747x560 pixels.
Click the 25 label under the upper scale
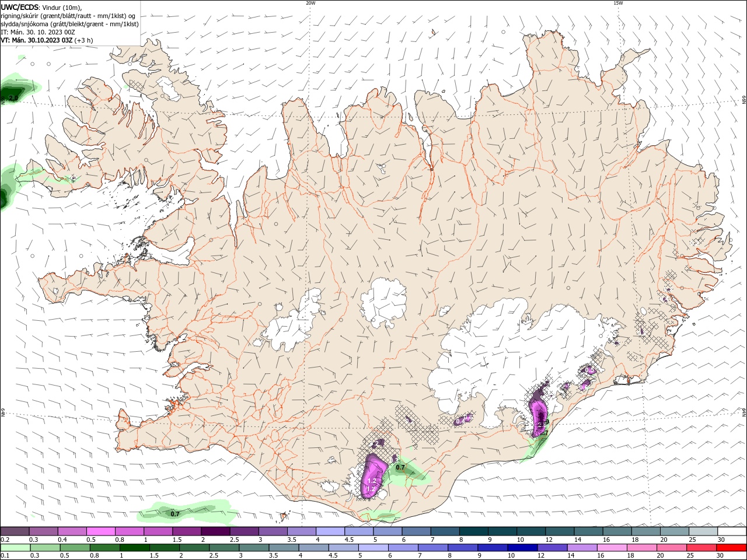click(693, 540)
